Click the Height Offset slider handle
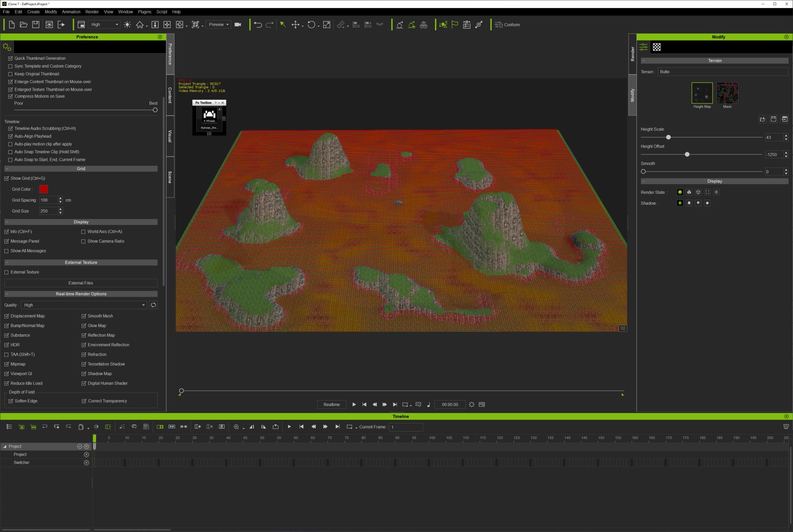 tap(687, 154)
